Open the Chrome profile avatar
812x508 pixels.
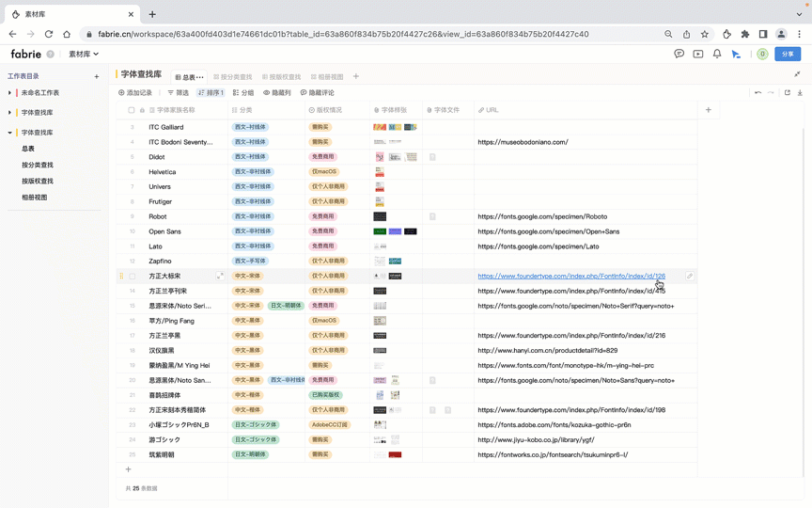(x=781, y=34)
